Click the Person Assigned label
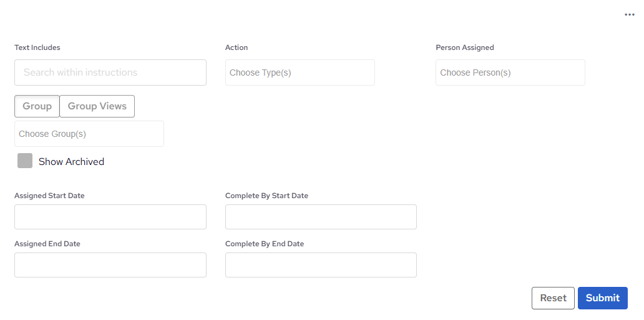The image size is (644, 320). (x=464, y=47)
